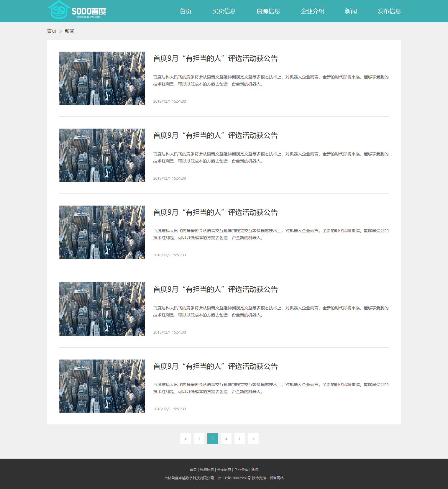The height and width of the screenshot is (489, 448).
Task: Open the 首页 navigation menu item
Action: click(186, 11)
